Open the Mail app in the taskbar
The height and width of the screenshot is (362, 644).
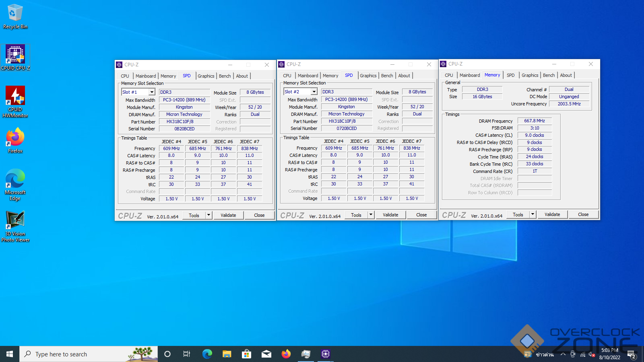click(266, 354)
